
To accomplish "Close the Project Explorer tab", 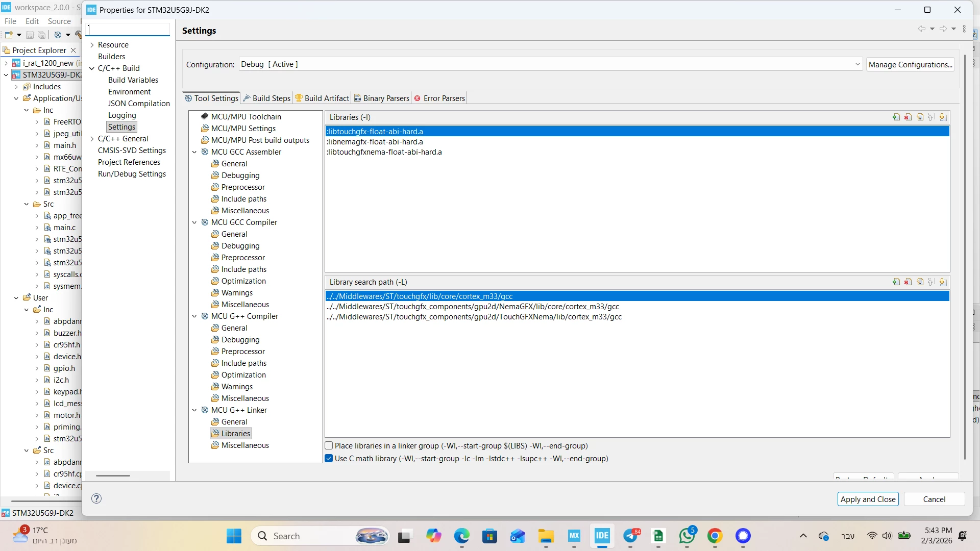I will click(73, 50).
